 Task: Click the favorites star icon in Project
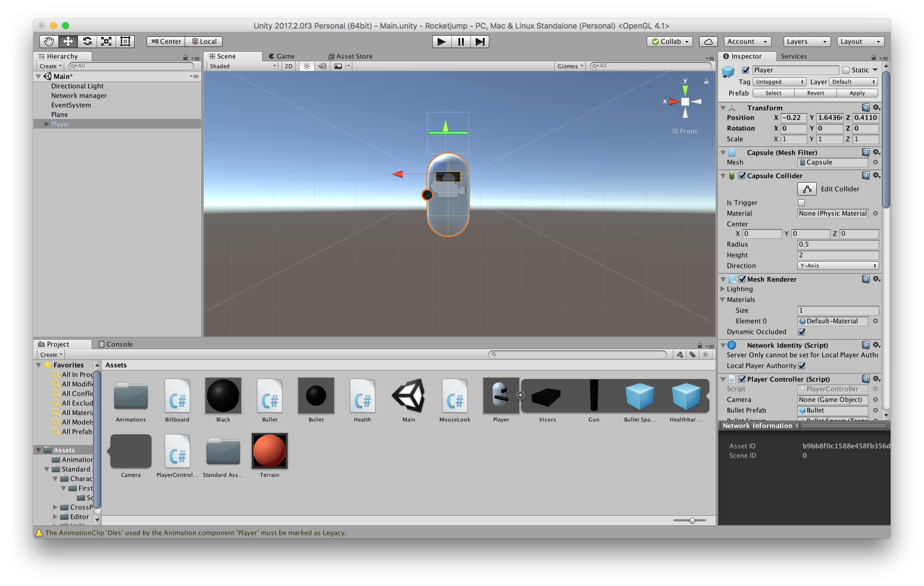click(x=706, y=355)
